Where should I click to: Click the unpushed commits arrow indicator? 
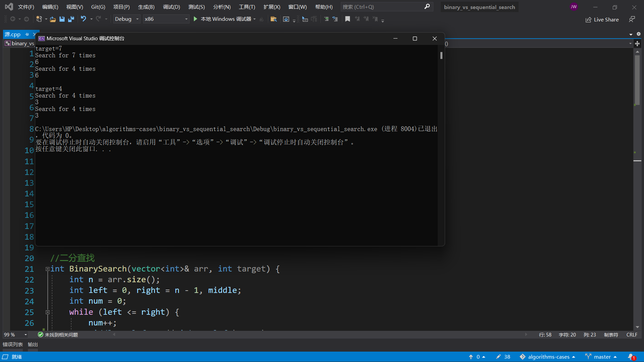(477, 357)
